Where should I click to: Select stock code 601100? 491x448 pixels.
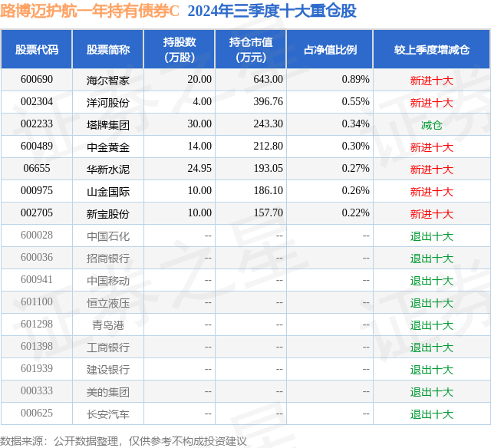point(37,301)
